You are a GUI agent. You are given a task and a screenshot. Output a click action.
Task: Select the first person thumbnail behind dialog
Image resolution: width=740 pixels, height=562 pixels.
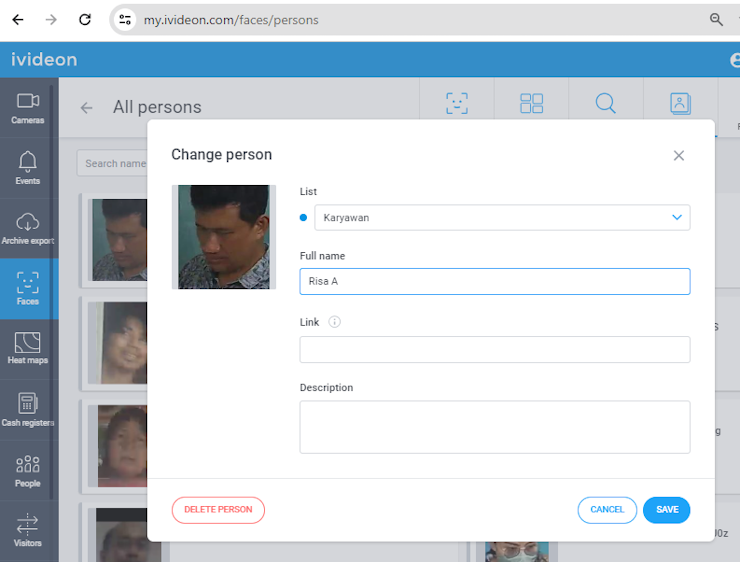pos(118,240)
